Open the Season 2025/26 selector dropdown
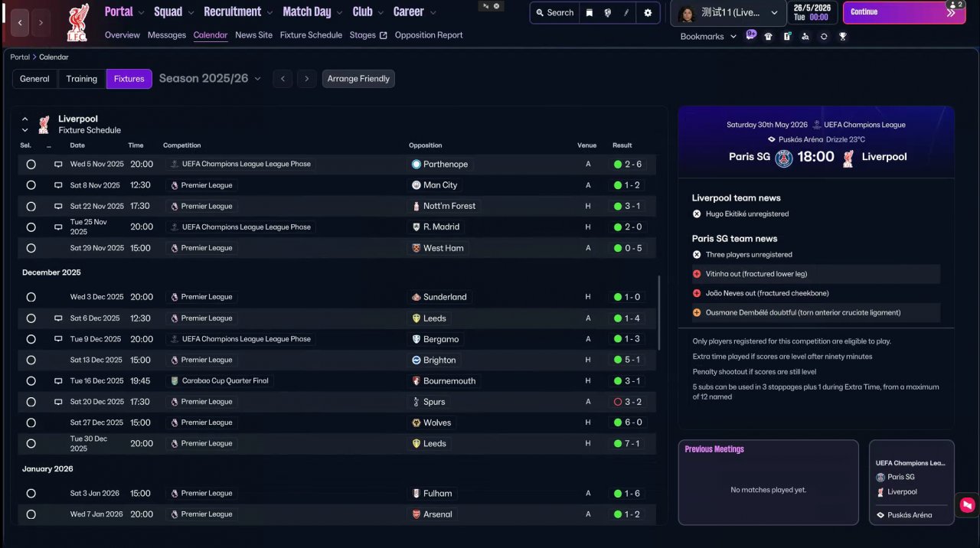The height and width of the screenshot is (548, 980). click(211, 79)
